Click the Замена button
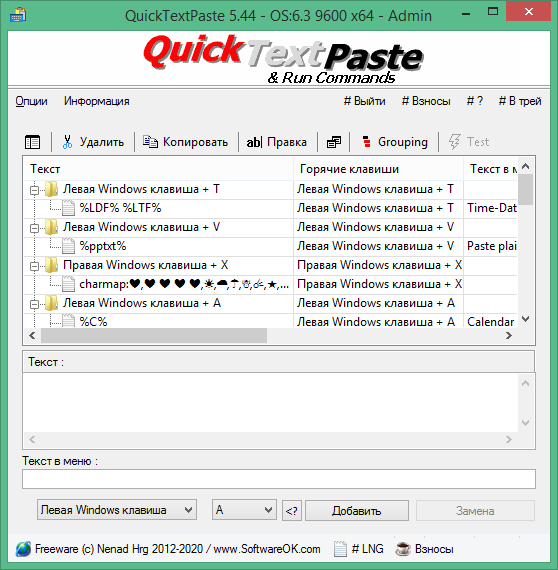This screenshot has height=570, width=558. coord(475,511)
